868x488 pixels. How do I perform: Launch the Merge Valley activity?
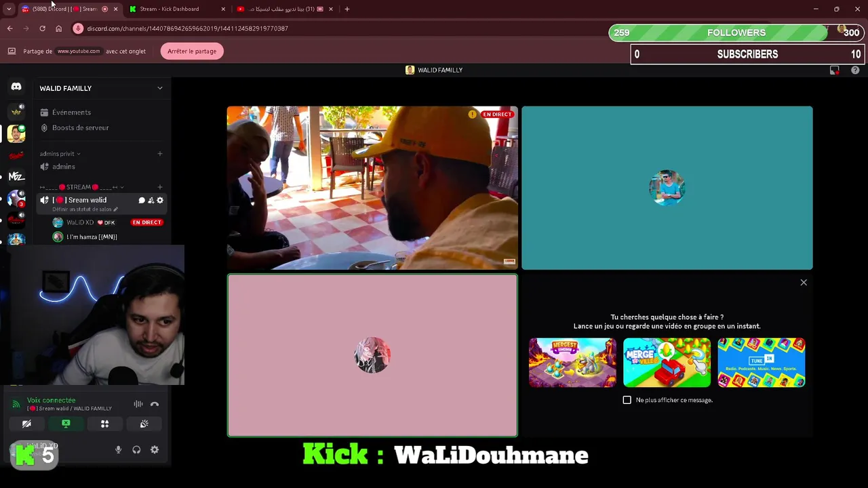[667, 363]
